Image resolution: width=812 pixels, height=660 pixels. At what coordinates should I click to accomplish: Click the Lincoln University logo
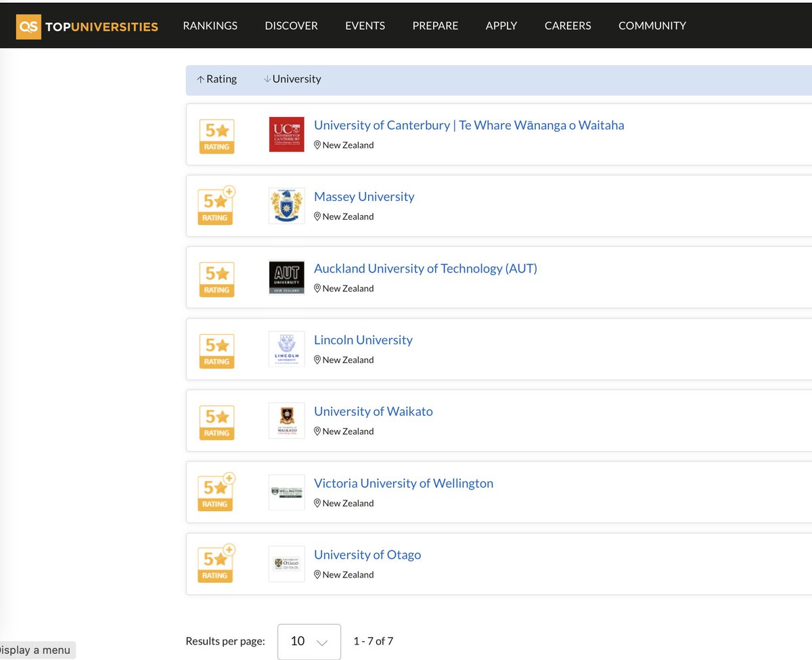tap(286, 349)
